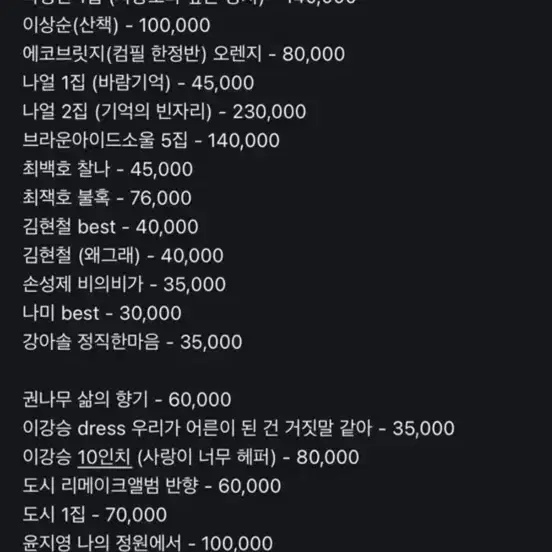This screenshot has width=552, height=552.
Task: Select the 김현철 best - 40,000 line
Action: point(111,227)
